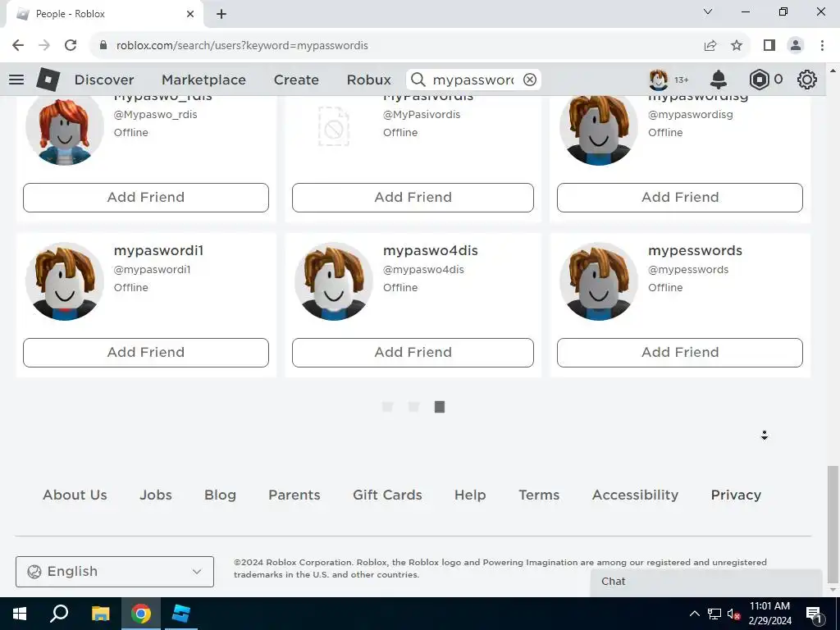The height and width of the screenshot is (630, 840).
Task: Open the tab search chevron in title bar
Action: (708, 11)
